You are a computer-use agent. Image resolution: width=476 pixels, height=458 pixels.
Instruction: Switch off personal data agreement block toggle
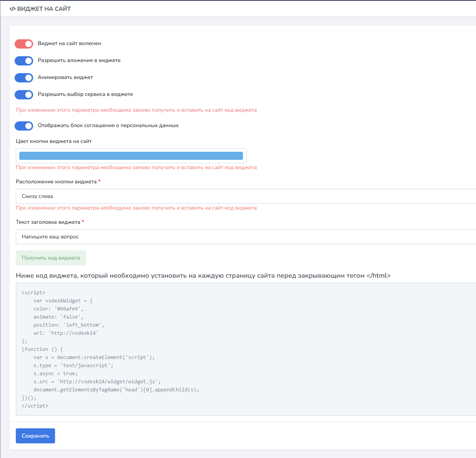[x=24, y=126]
